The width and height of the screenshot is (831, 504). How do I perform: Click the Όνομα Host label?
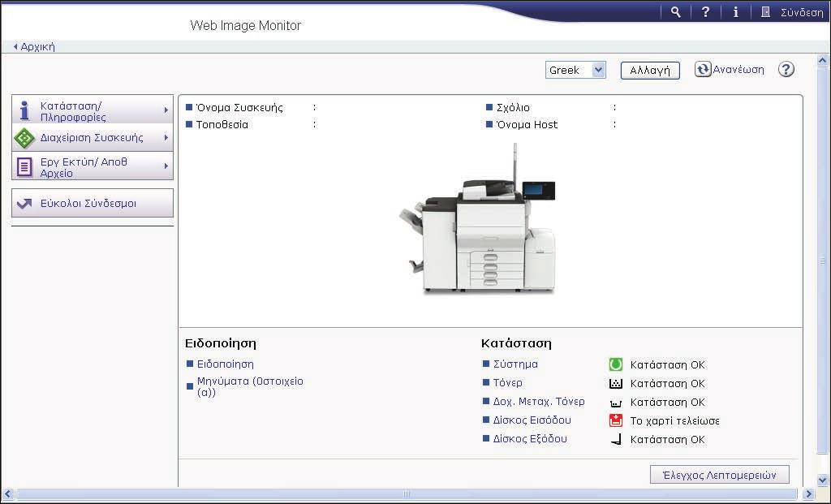[527, 124]
